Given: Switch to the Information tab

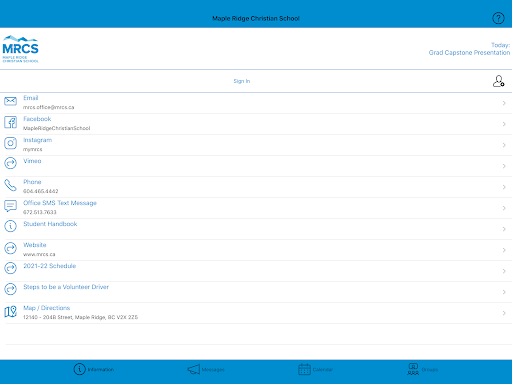Looking at the screenshot, I should tap(94, 369).
